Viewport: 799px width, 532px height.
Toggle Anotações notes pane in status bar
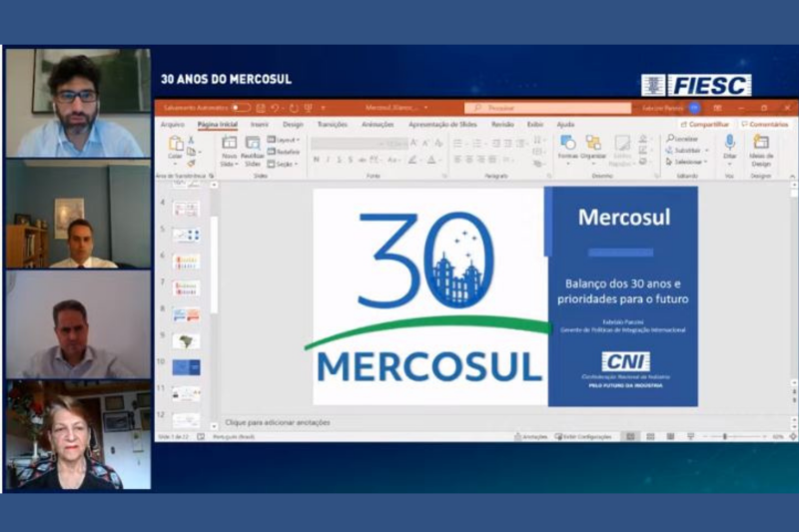point(531,436)
